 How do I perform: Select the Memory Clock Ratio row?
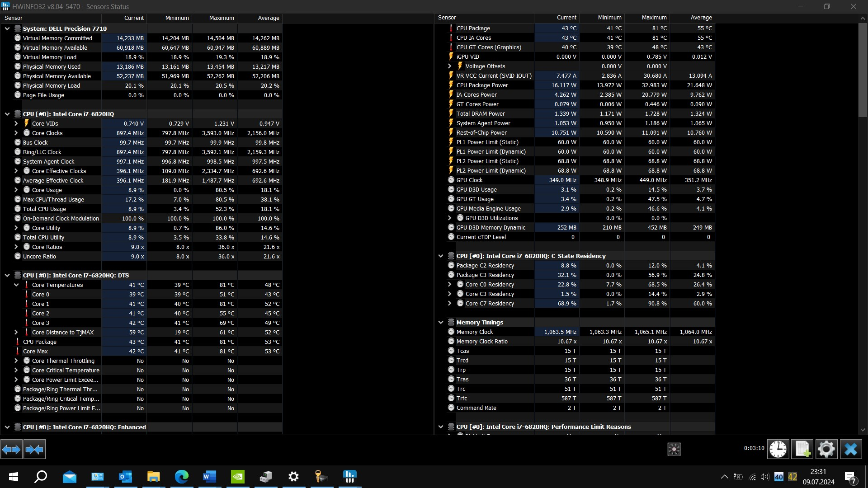pos(575,341)
